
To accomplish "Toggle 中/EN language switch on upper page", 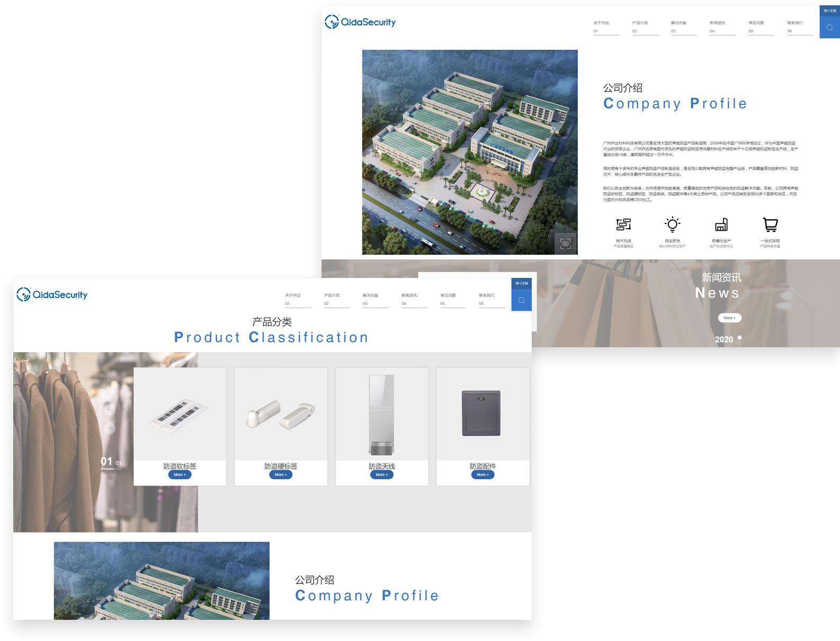I will [829, 11].
